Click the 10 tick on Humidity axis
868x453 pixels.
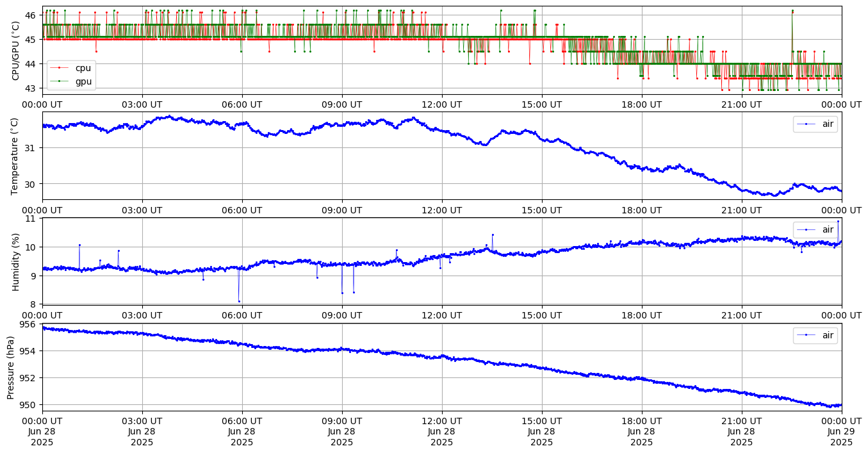31,247
